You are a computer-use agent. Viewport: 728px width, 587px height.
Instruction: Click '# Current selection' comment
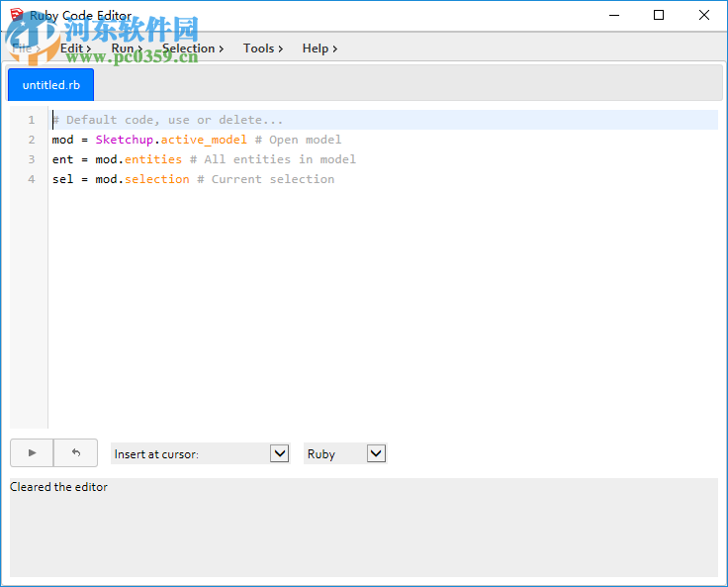[x=265, y=179]
